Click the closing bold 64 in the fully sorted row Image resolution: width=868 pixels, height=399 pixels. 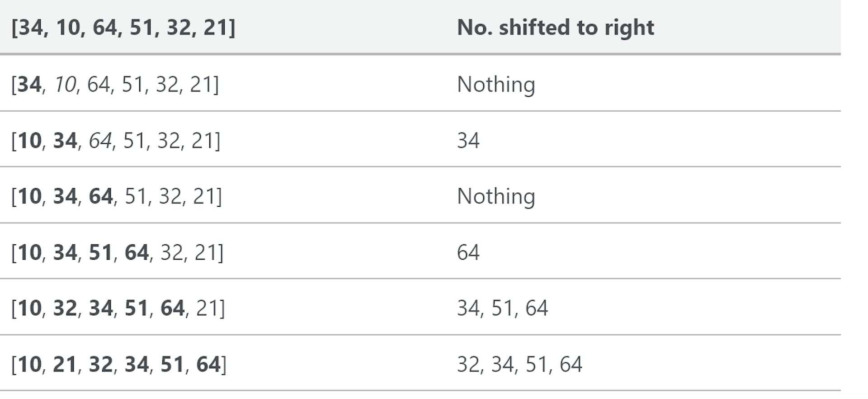coord(208,365)
